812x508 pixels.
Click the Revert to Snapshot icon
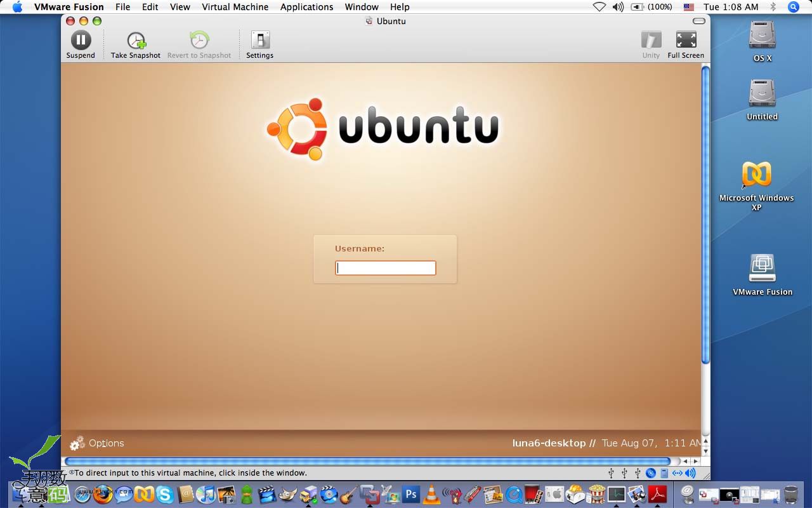[199, 40]
